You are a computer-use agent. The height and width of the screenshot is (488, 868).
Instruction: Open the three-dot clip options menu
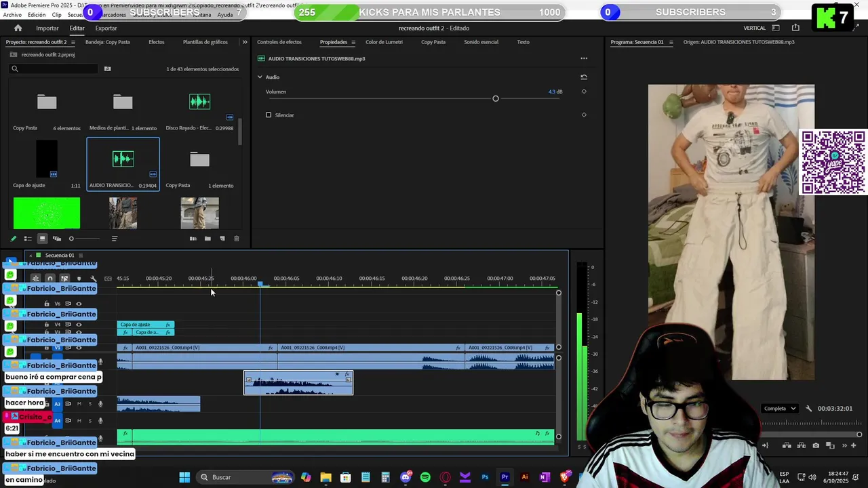[x=584, y=58]
